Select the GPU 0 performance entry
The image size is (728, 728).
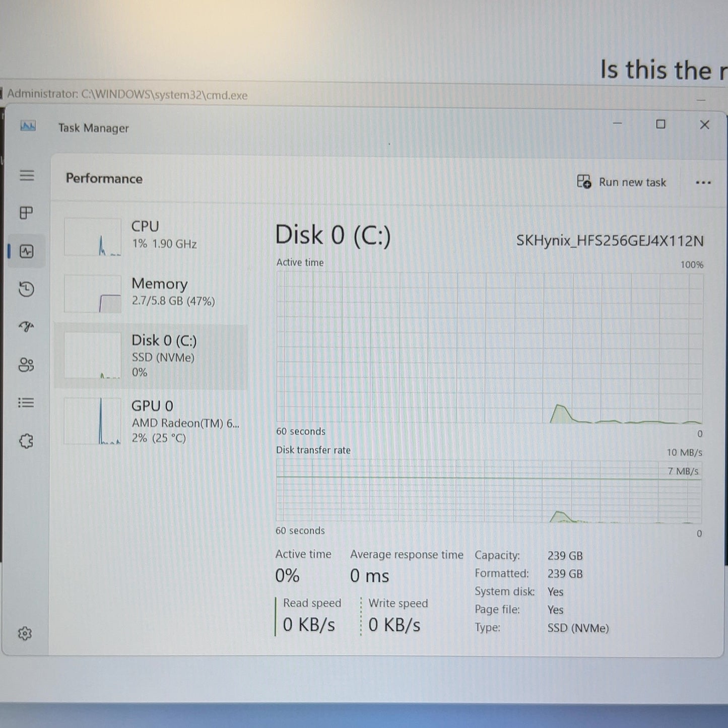[x=151, y=421]
